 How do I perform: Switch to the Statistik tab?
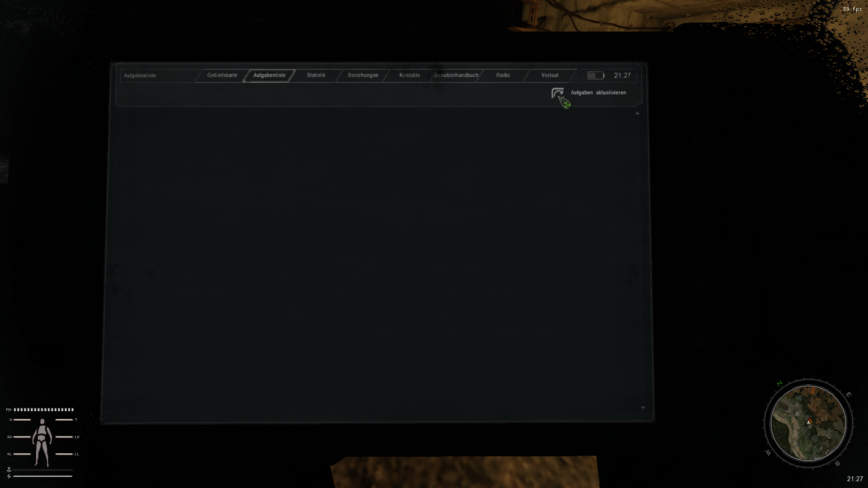(316, 75)
